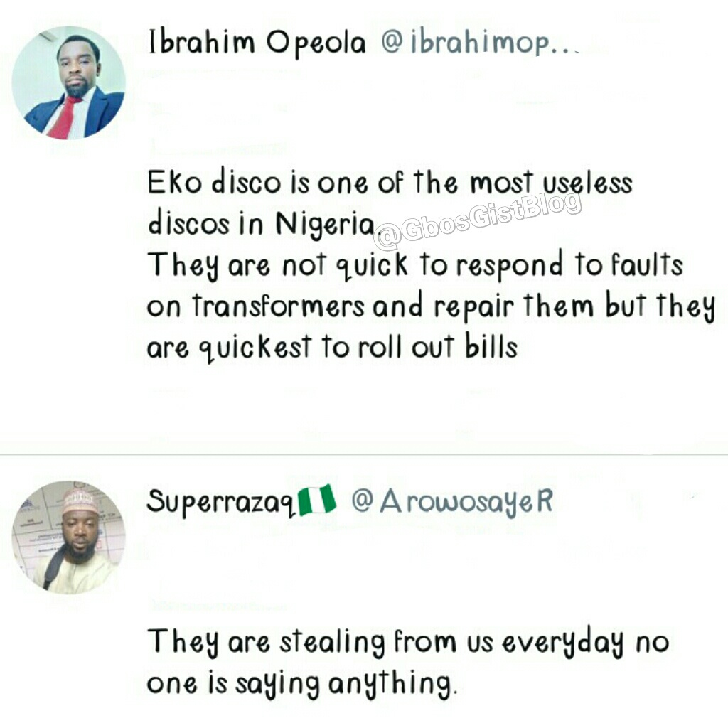Click the 'on transformers and repair them' line

coord(431,307)
